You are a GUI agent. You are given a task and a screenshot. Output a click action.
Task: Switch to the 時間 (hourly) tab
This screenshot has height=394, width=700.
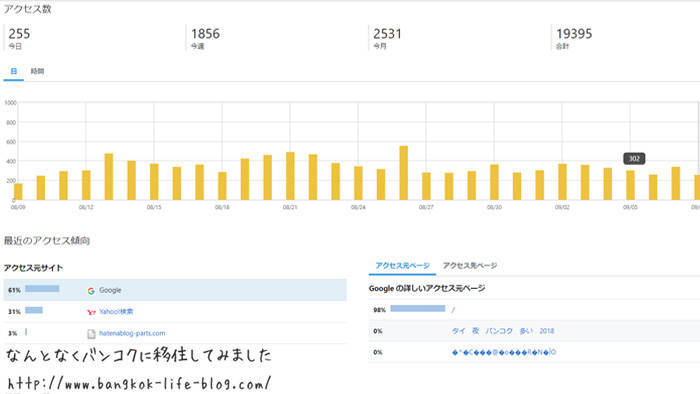point(37,71)
